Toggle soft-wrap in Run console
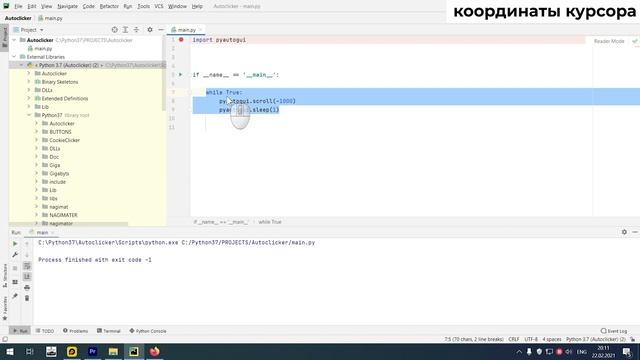This screenshot has height=360, width=640. (27, 266)
